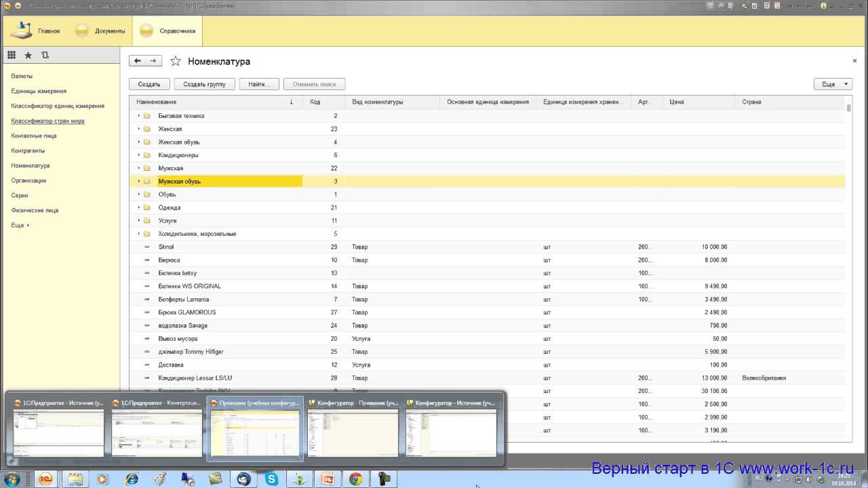Open Классификатор единиц измерения link
This screenshot has width=868, height=488.
pyautogui.click(x=58, y=106)
